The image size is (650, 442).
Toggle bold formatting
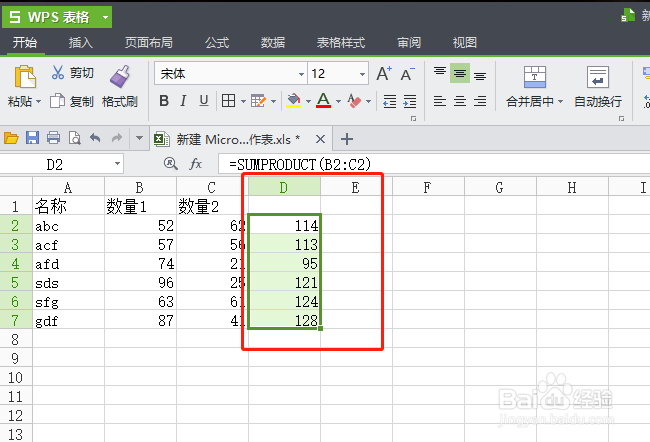[x=164, y=101]
